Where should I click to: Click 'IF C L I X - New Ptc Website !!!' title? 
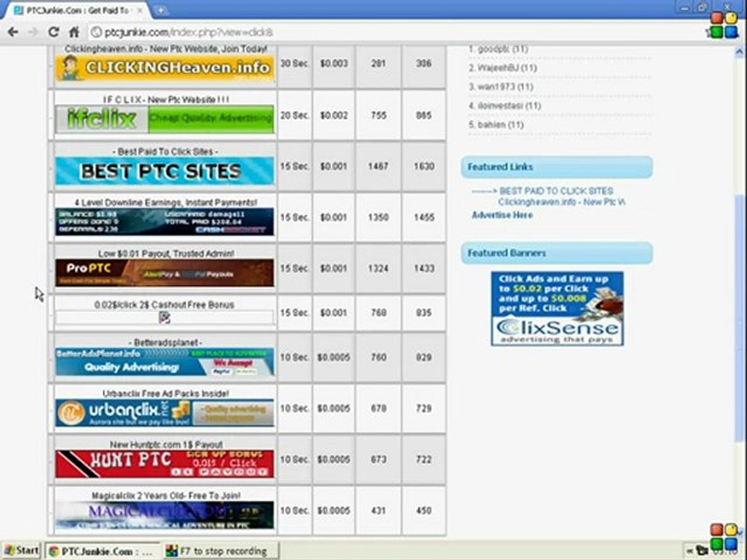(x=166, y=100)
